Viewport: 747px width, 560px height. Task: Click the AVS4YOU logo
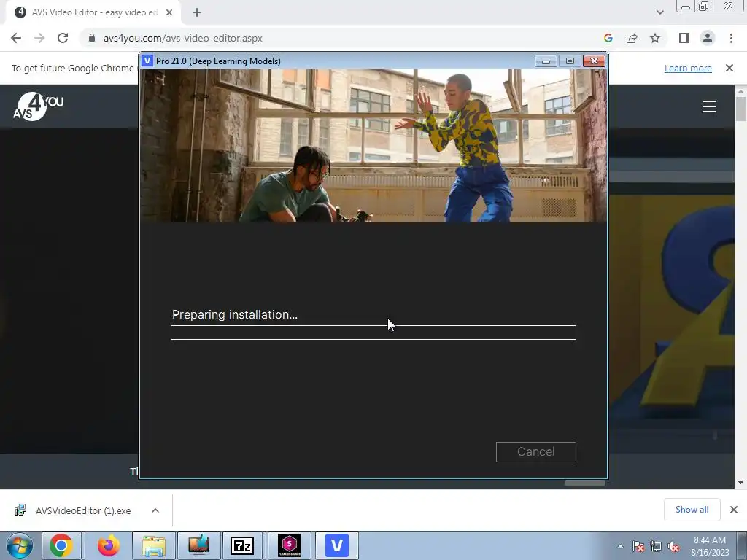(38, 106)
